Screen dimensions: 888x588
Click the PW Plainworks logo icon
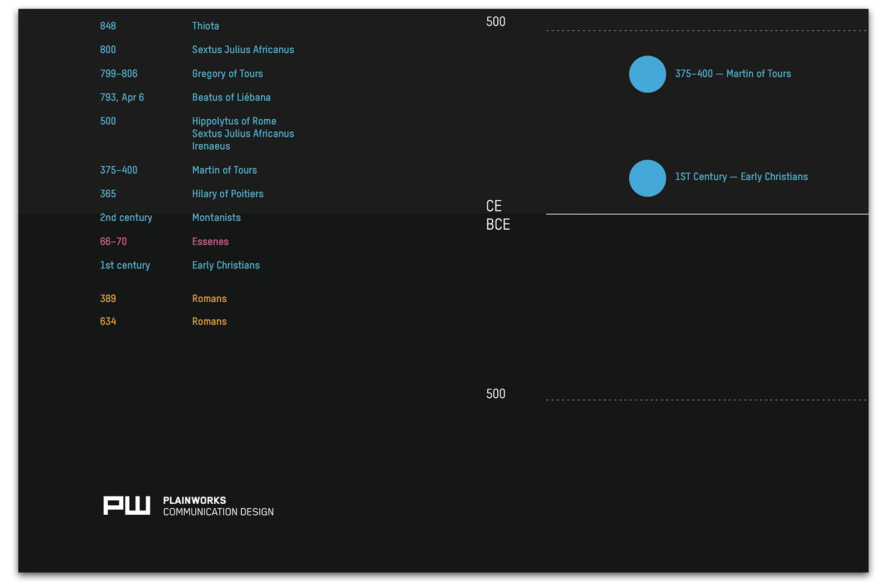[x=127, y=505]
